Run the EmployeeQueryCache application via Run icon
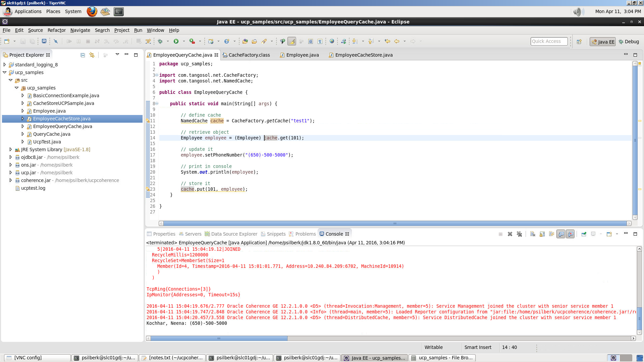Viewport: 644px width, 362px height. [177, 41]
